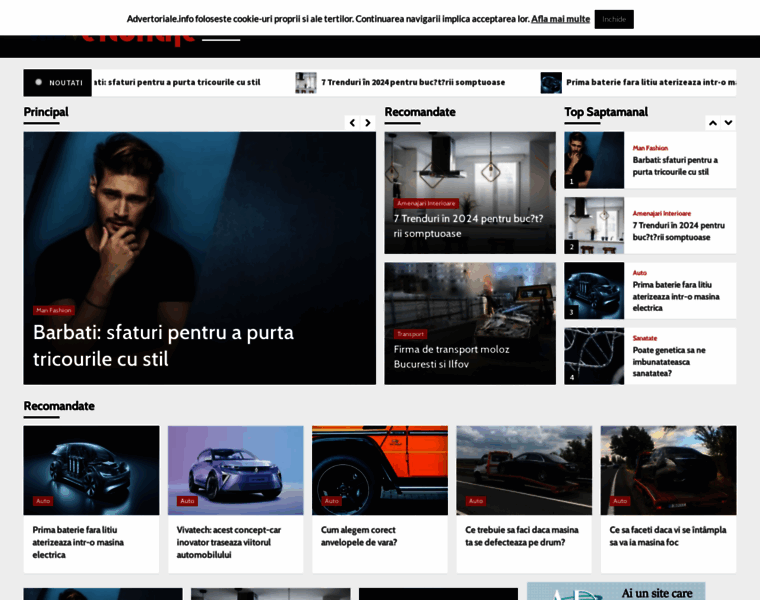Open main headline Barbati: sfaturi pentru a purta
Image resolution: width=760 pixels, height=600 pixels.
[163, 346]
